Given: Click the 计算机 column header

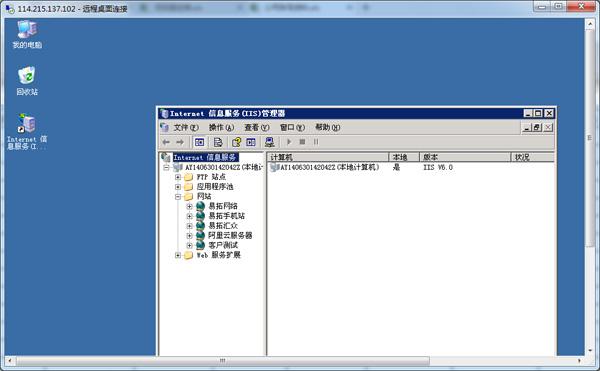Looking at the screenshot, I should pos(328,157).
